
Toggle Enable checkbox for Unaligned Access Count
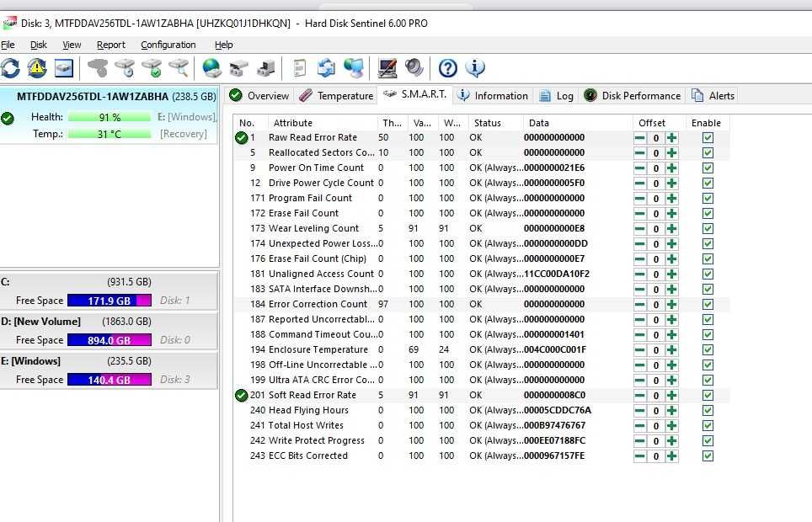pos(708,274)
